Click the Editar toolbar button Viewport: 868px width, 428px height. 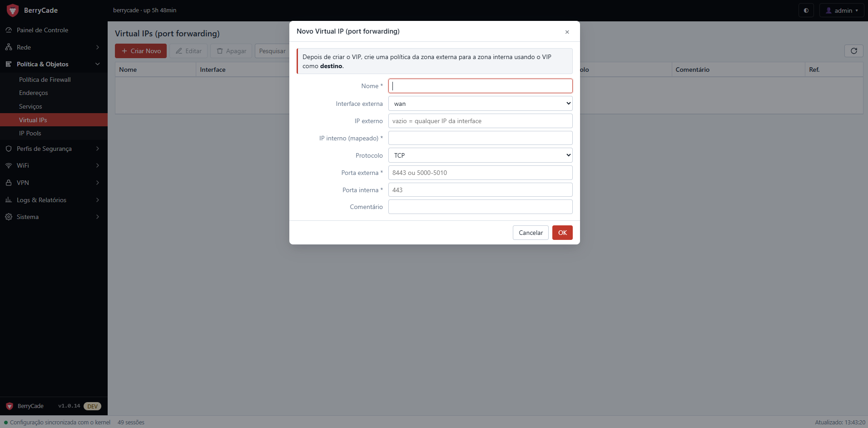pyautogui.click(x=188, y=51)
